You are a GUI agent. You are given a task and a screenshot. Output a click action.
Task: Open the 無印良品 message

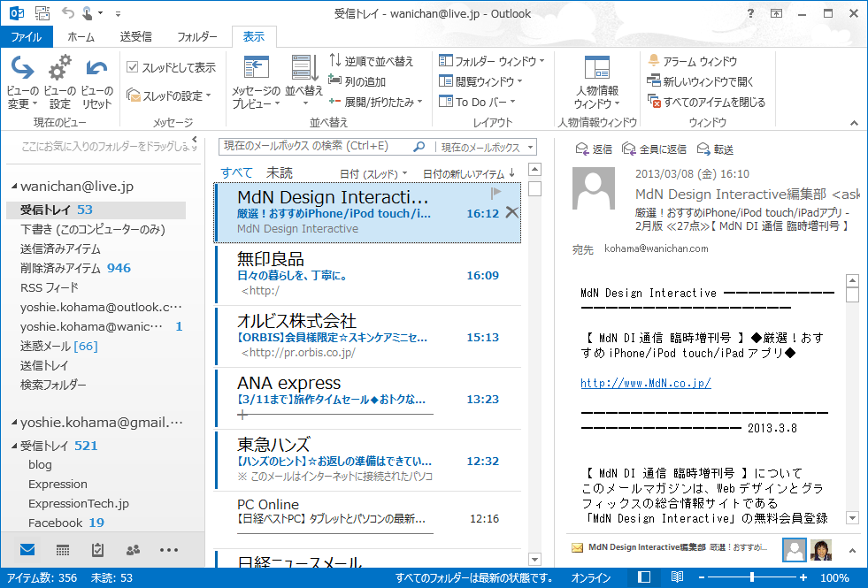[368, 274]
